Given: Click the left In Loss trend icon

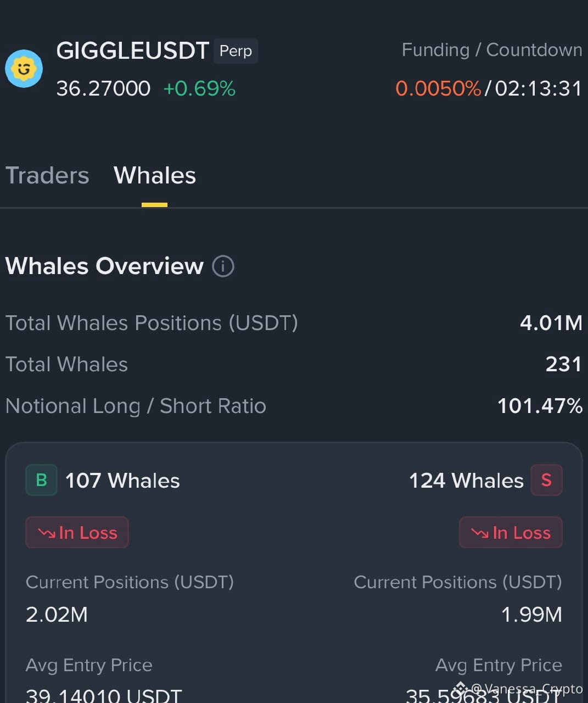Looking at the screenshot, I should pos(47,533).
